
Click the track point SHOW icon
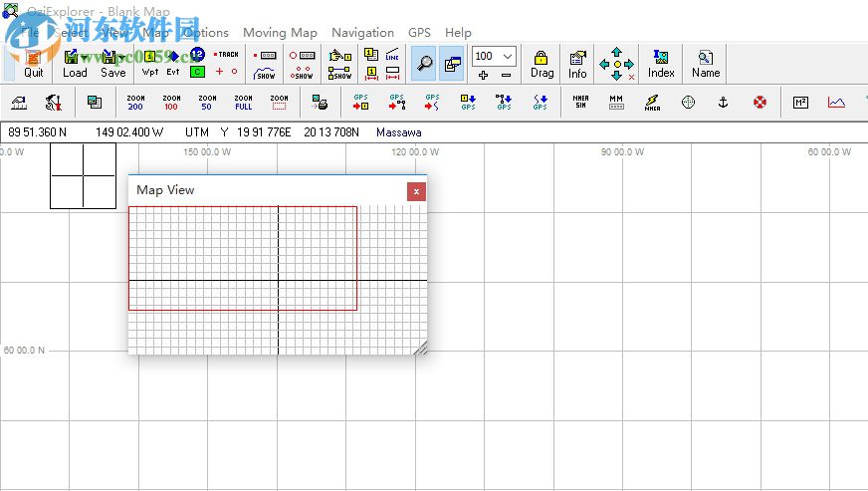click(302, 73)
